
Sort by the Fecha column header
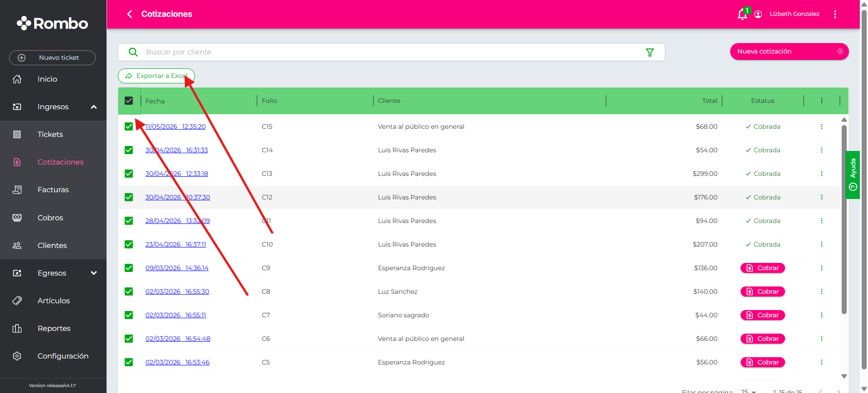coord(155,101)
